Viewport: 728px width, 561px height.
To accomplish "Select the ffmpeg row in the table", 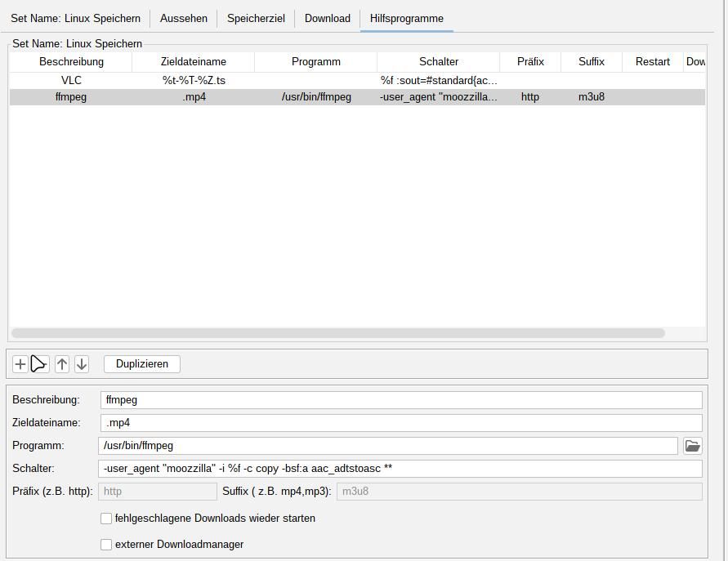I will (x=357, y=97).
